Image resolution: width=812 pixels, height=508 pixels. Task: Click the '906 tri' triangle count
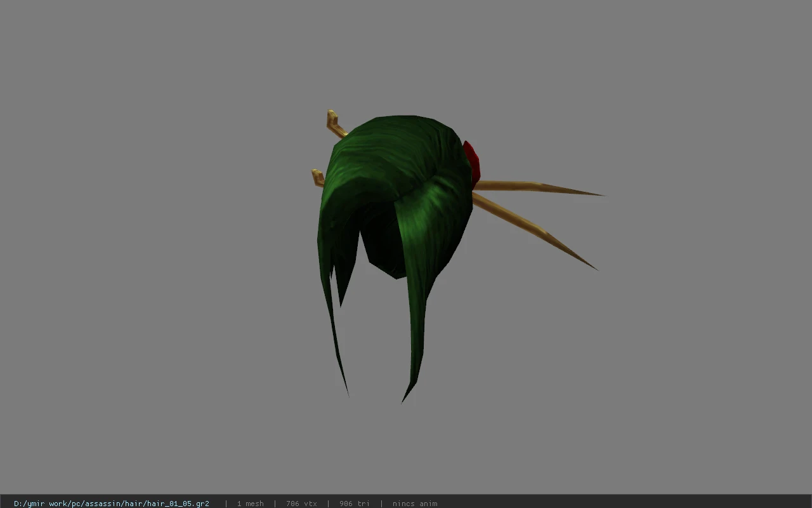pos(354,504)
